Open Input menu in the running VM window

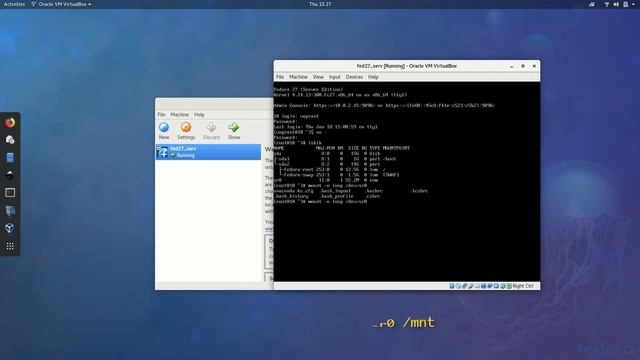(335, 77)
